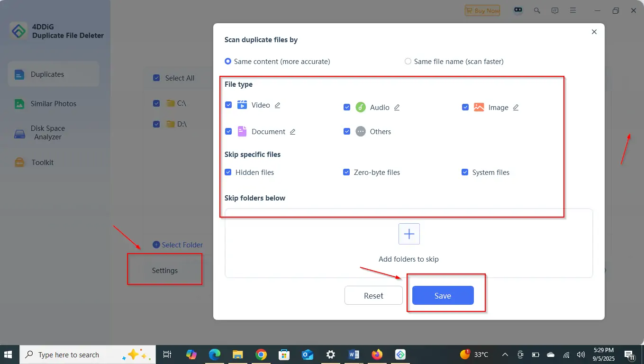The width and height of the screenshot is (644, 364).
Task: Click the Buy Now button
Action: coord(482,10)
